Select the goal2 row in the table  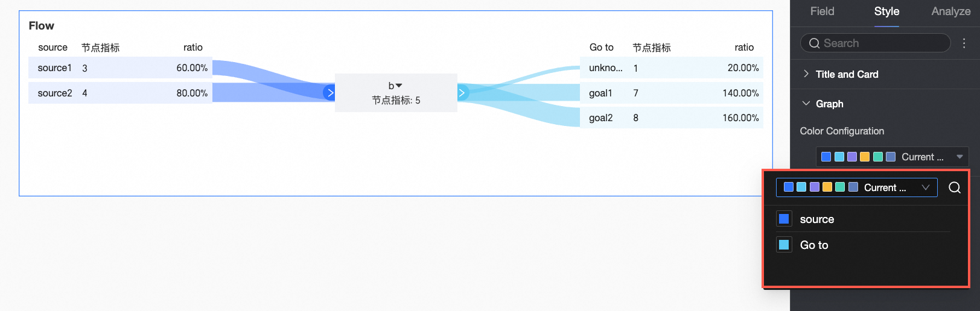coord(672,118)
